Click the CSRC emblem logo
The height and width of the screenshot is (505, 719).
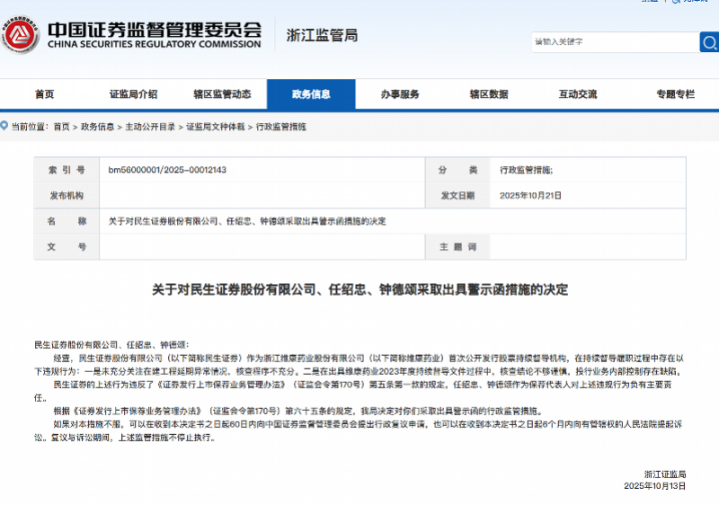coord(21,37)
